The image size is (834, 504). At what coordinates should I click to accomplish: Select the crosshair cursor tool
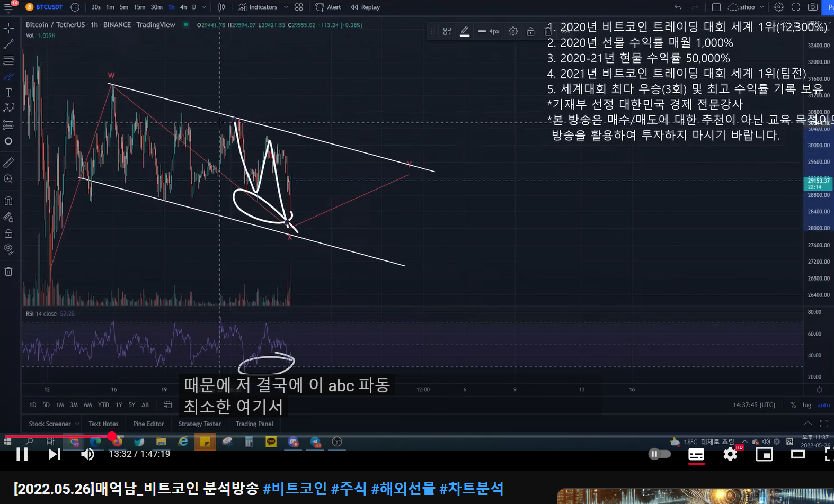tap(8, 28)
